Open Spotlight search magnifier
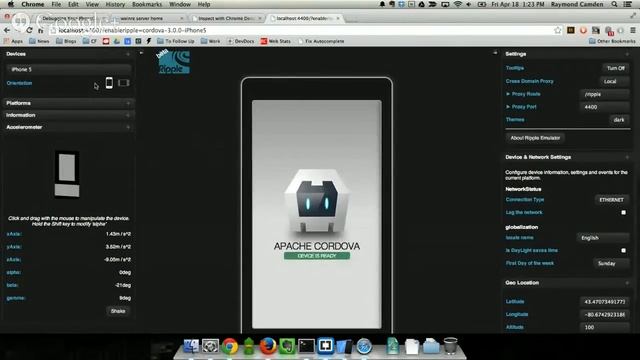The height and width of the screenshot is (360, 640). point(614,4)
